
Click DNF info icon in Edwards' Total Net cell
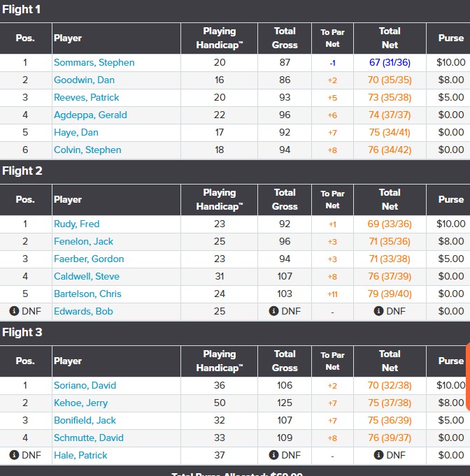point(378,311)
